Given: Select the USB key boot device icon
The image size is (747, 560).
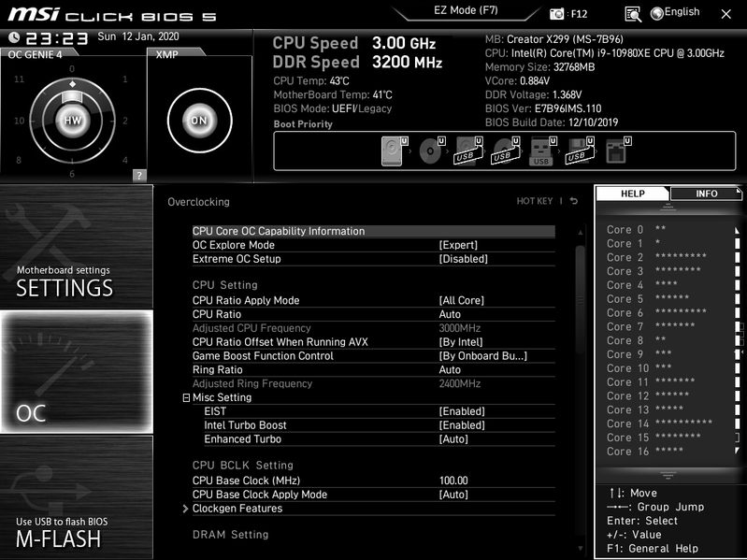Looking at the screenshot, I should point(542,151).
